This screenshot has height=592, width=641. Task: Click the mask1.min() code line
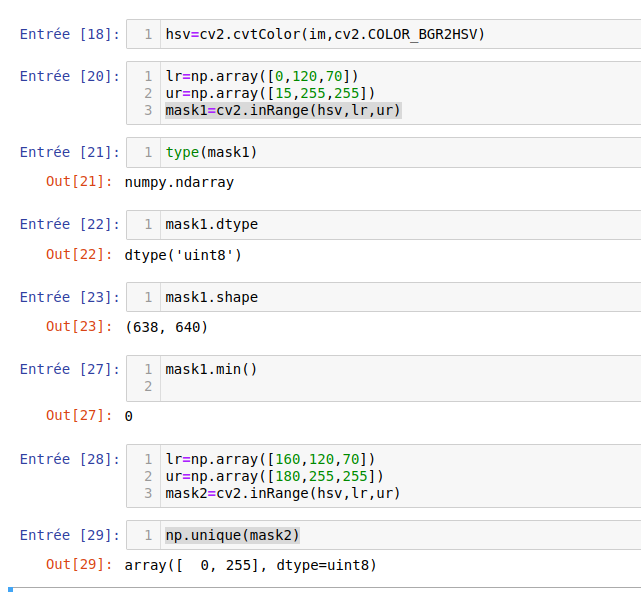[x=212, y=369]
